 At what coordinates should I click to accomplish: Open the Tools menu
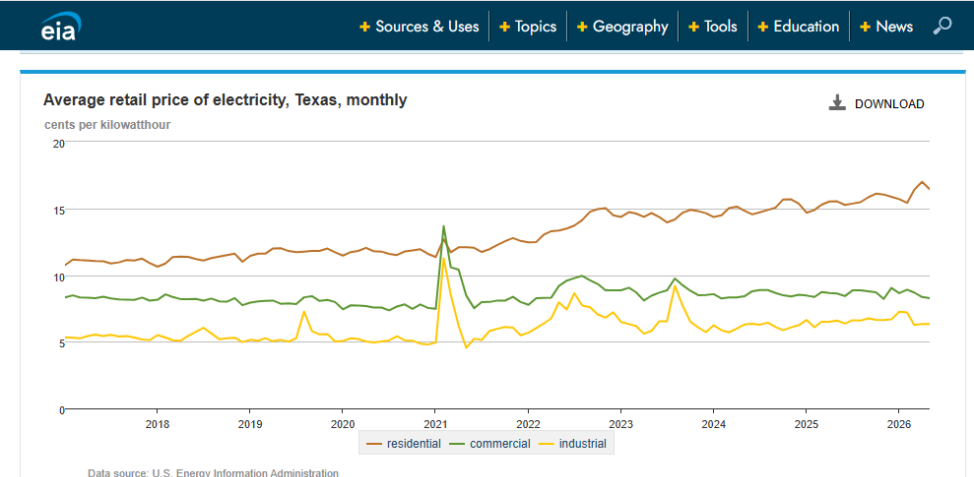coord(721,27)
